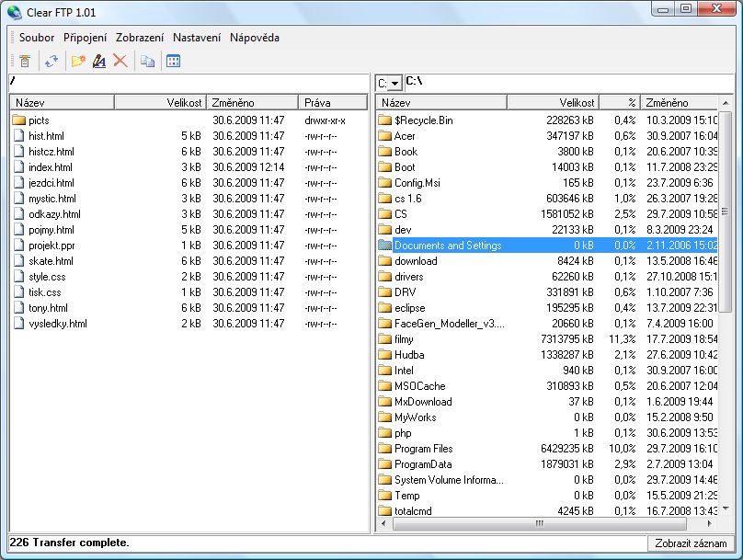
Task: Click the horizontal scrollbar right arrow
Action: click(709, 523)
